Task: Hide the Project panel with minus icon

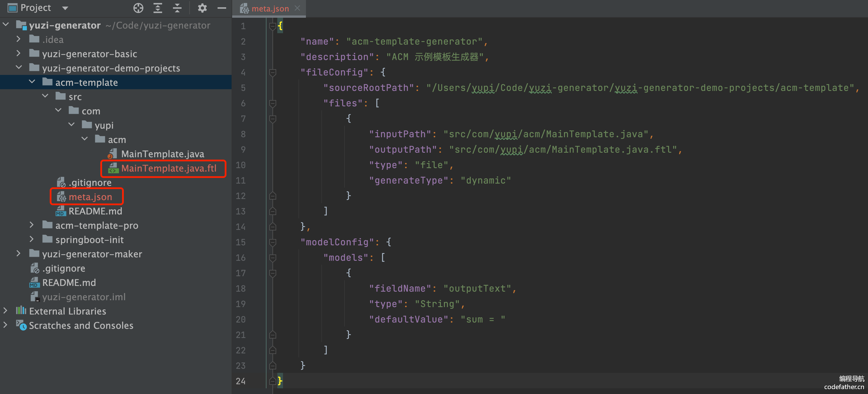Action: [221, 8]
